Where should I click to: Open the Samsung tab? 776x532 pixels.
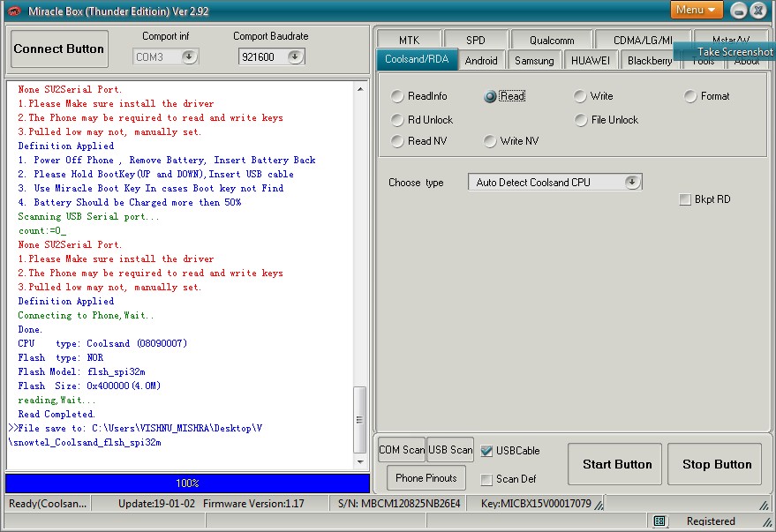pyautogui.click(x=534, y=60)
